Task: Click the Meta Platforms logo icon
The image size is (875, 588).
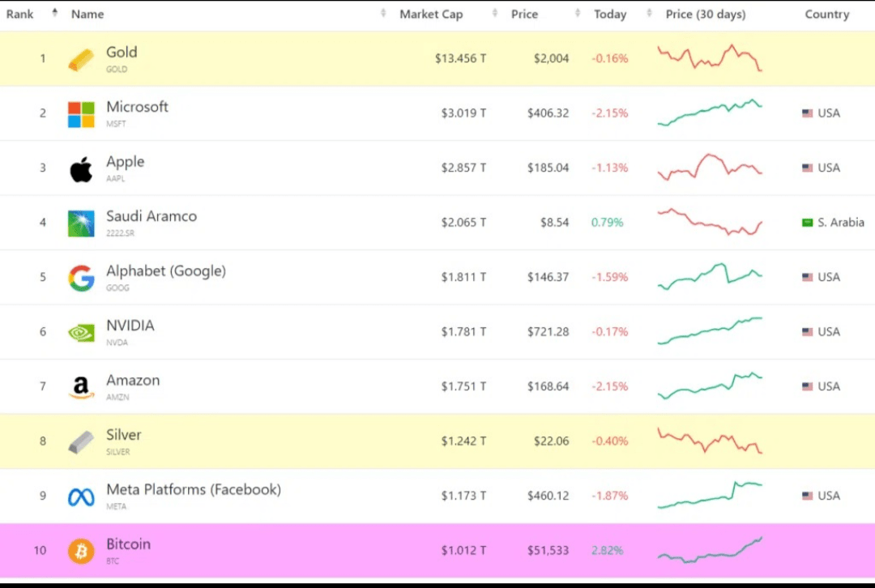Action: (x=81, y=496)
